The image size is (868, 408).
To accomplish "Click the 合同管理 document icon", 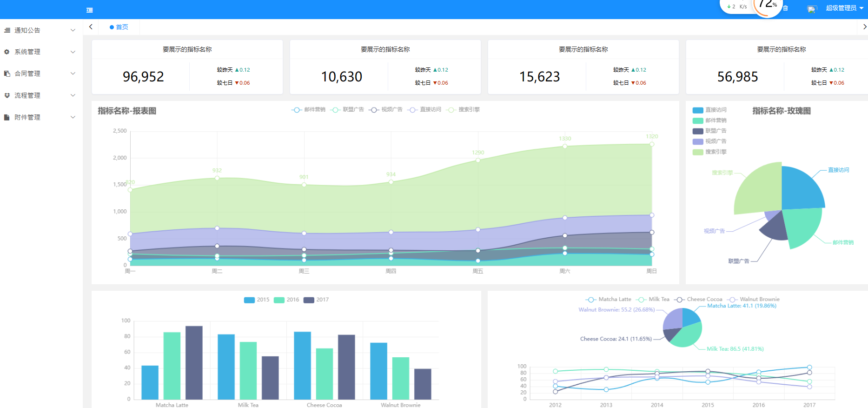I will click(x=7, y=74).
